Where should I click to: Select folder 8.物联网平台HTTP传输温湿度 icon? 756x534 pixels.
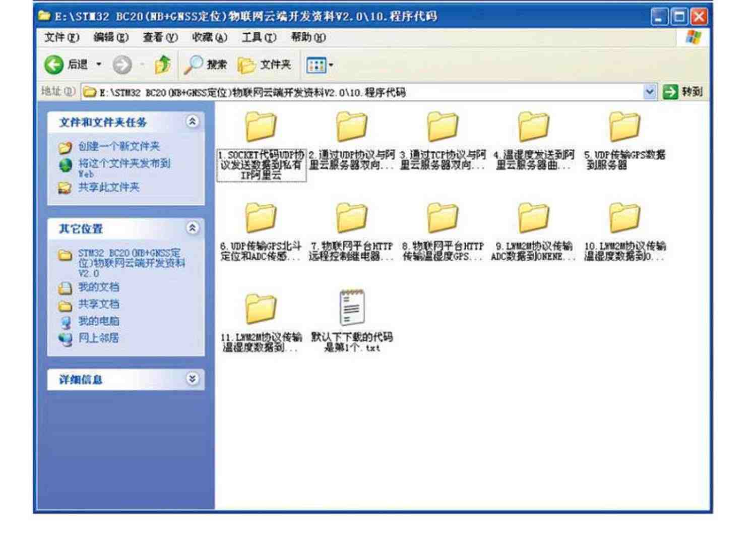[x=443, y=217]
